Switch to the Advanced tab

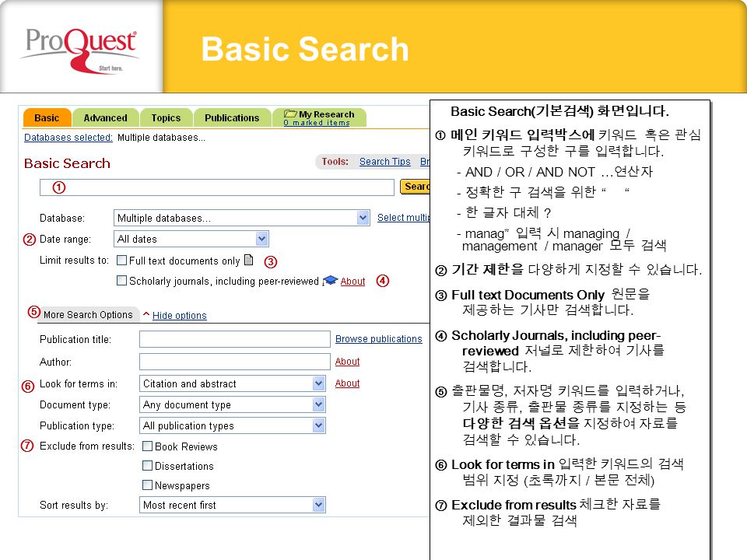(105, 117)
